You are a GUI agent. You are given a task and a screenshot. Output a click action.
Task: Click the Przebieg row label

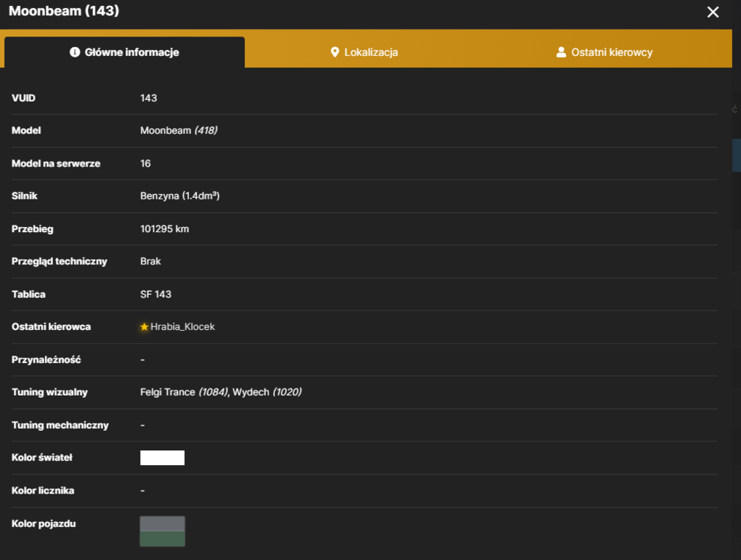(x=32, y=228)
